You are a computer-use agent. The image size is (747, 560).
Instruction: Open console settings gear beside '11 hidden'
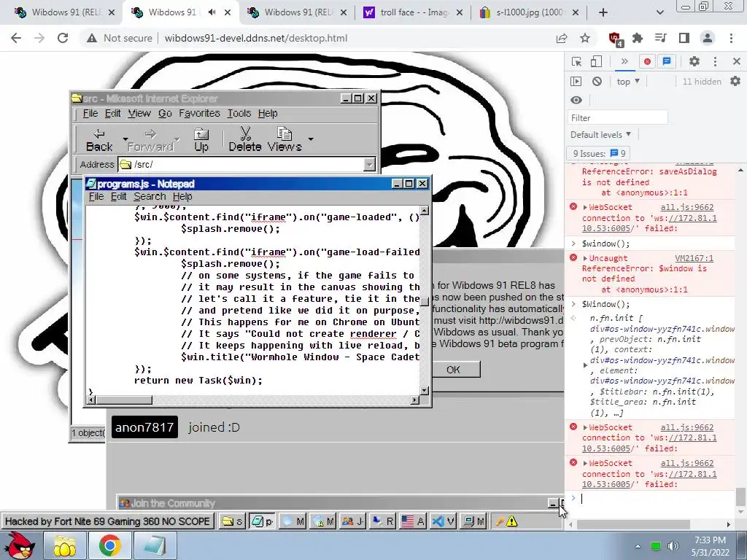[x=735, y=82]
